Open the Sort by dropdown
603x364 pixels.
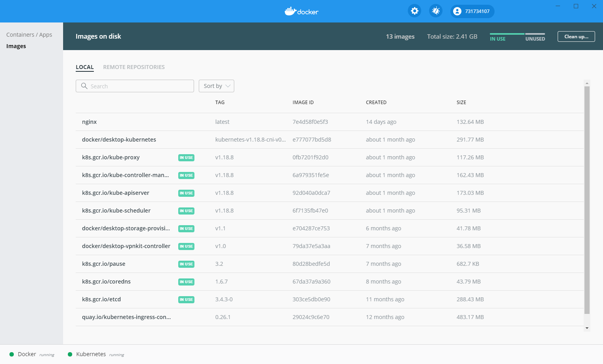tap(217, 86)
